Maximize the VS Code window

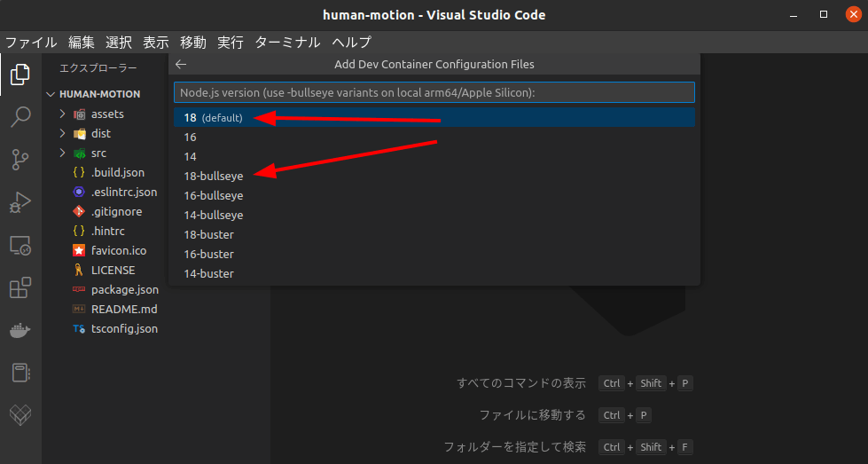click(x=824, y=14)
